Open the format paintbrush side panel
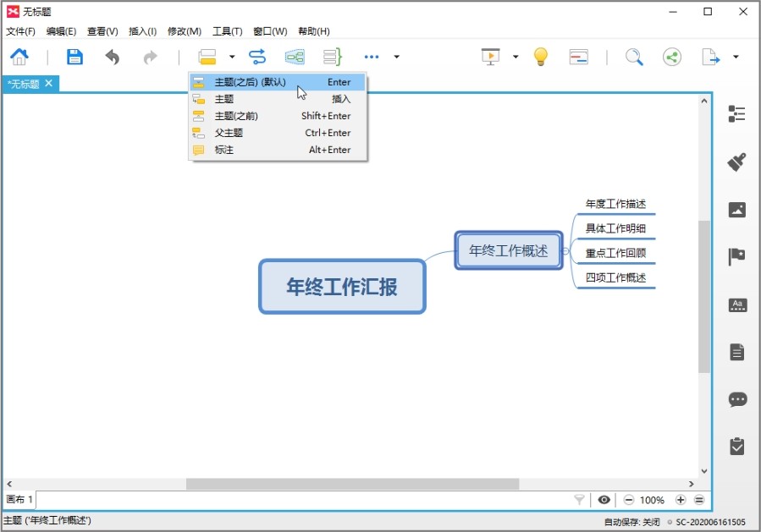 (737, 162)
